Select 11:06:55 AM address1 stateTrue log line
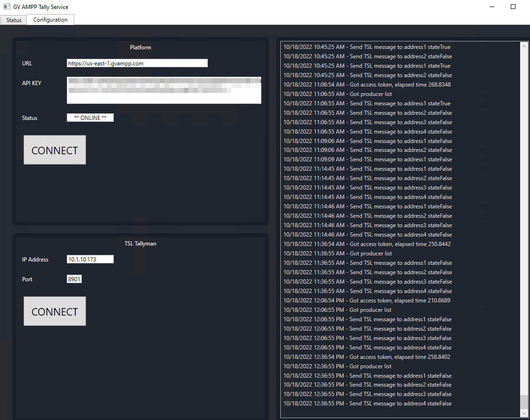530x420 pixels. pyautogui.click(x=367, y=103)
